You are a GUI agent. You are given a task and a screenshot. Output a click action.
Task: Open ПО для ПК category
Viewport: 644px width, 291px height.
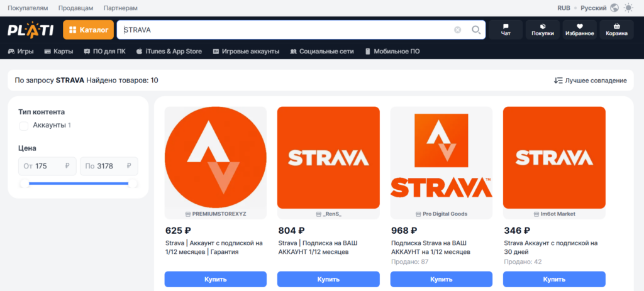tap(104, 52)
